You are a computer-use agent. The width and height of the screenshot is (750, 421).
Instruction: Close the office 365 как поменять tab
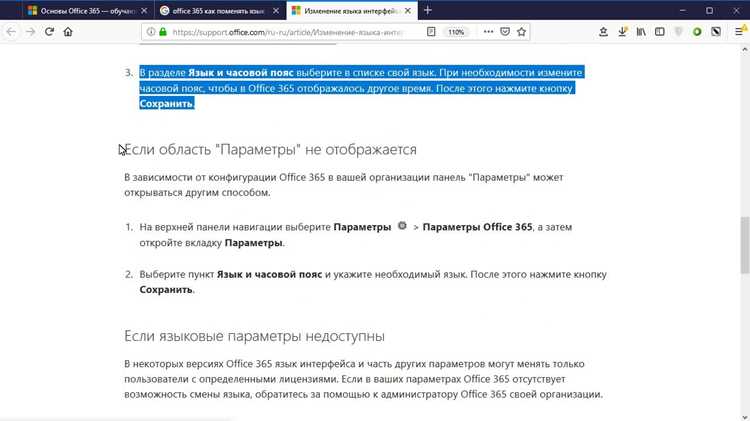(276, 11)
